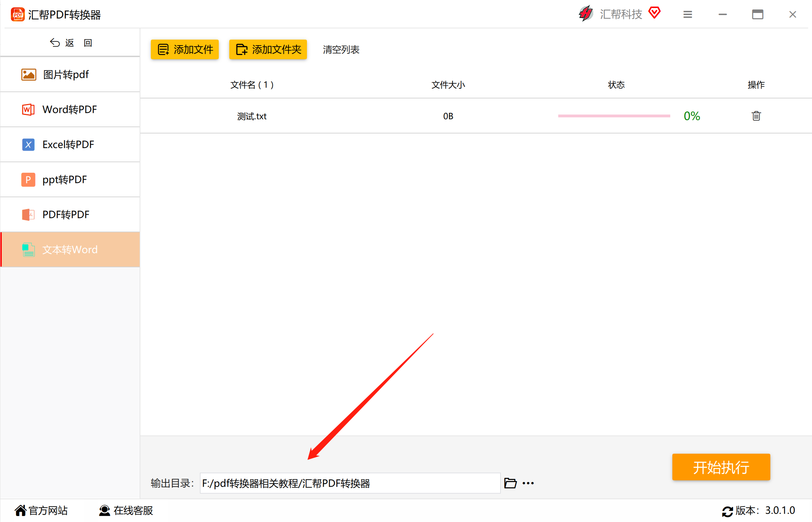This screenshot has height=522, width=812.
Task: Click the 0B file size cell
Action: pos(448,116)
